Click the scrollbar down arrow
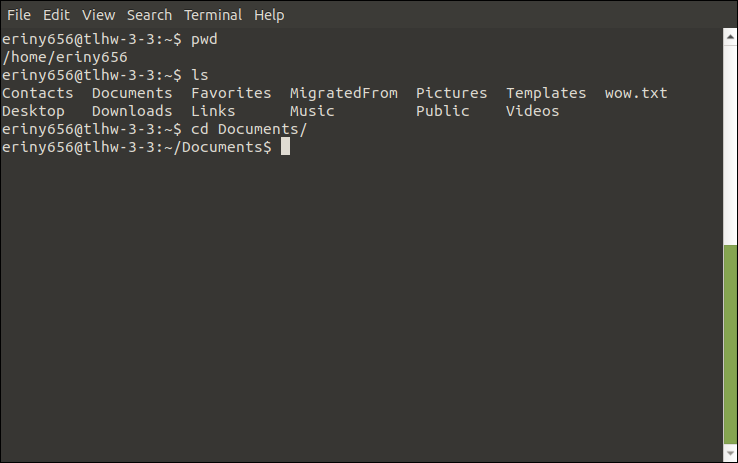 point(730,453)
